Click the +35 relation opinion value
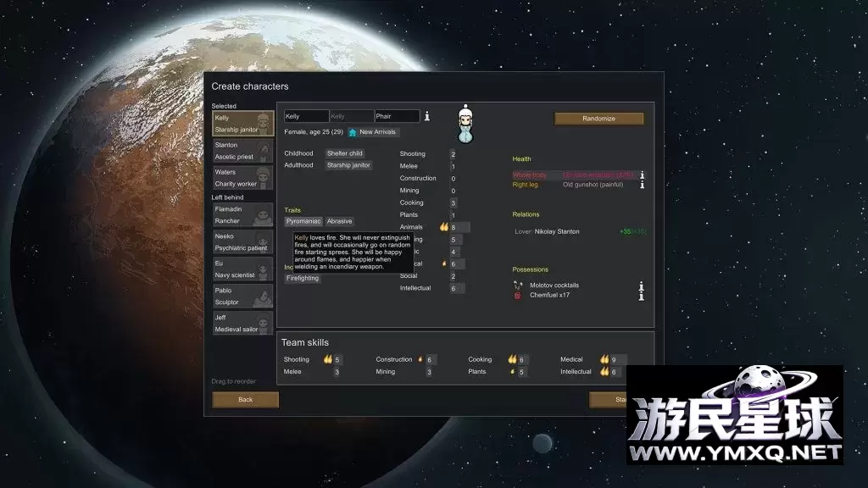The width and height of the screenshot is (868, 488). point(625,231)
